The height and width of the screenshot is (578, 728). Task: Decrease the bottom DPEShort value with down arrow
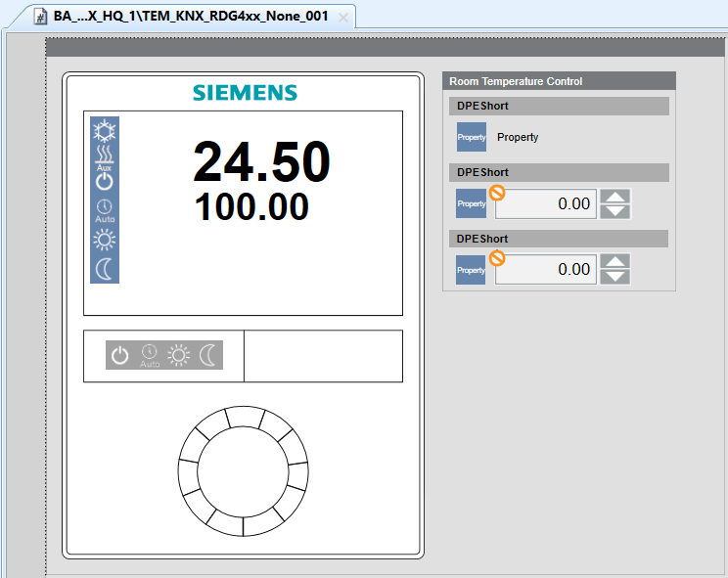[614, 277]
